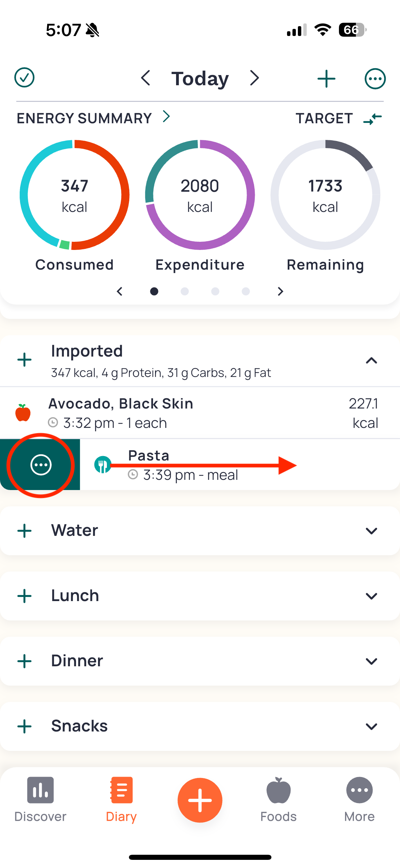The height and width of the screenshot is (868, 400).
Task: Tap the plus icon in top header
Action: (x=326, y=79)
